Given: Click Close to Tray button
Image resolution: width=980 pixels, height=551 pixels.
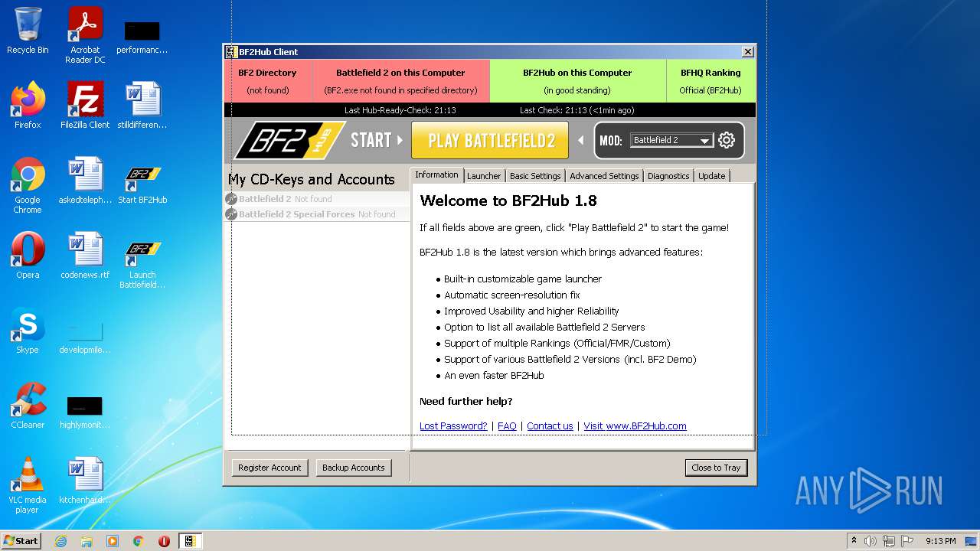Looking at the screenshot, I should 716,468.
